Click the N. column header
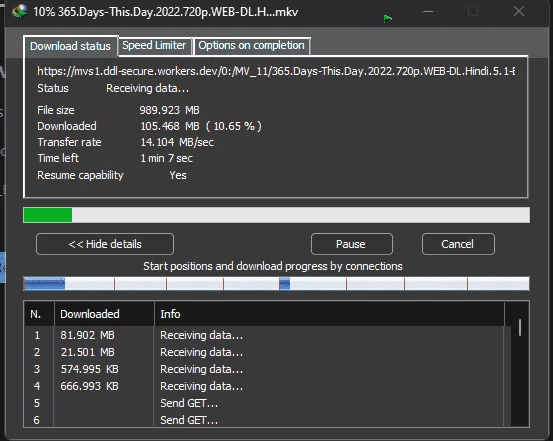The image size is (553, 441). (x=39, y=314)
